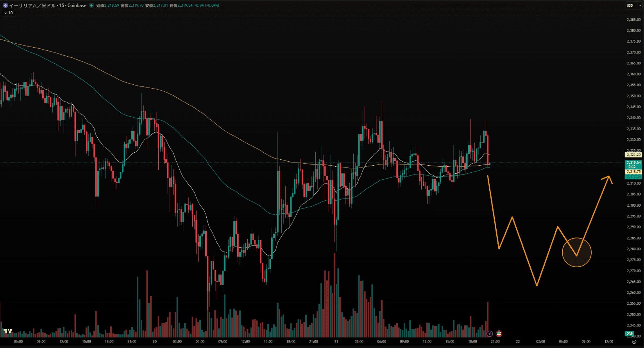This screenshot has width=644, height=348.
Task: Click the 20 date marker on time axis
Action: [x=154, y=342]
